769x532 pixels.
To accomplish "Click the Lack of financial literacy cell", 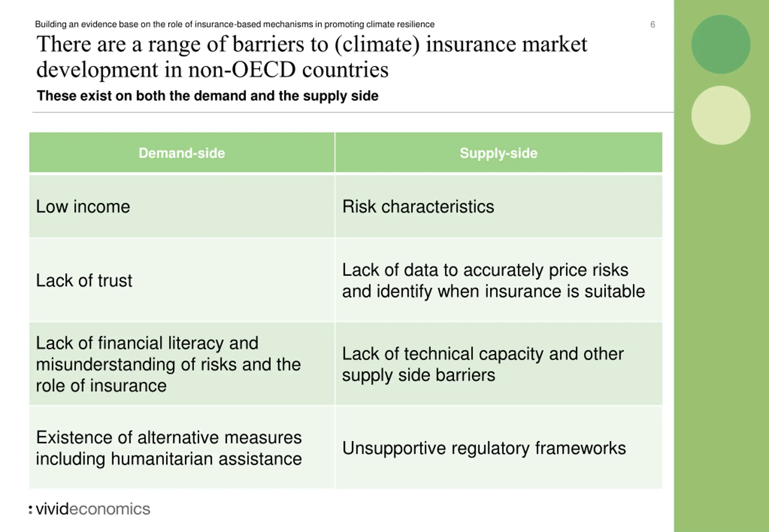I will pos(182,364).
